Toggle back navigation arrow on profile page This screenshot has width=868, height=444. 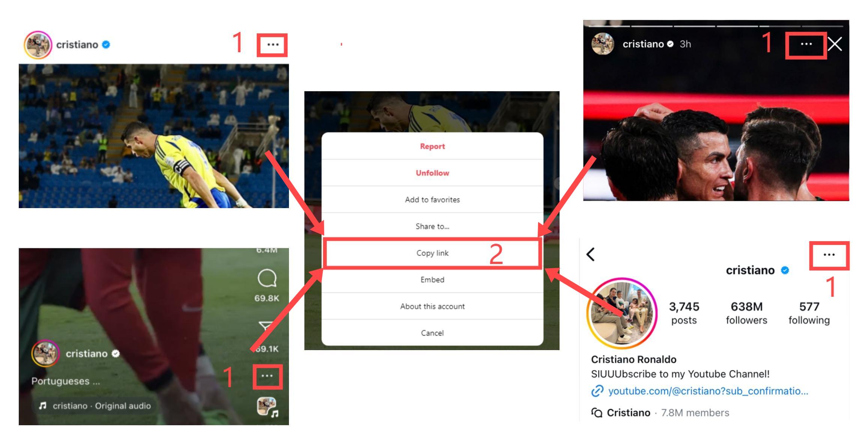[x=590, y=254]
